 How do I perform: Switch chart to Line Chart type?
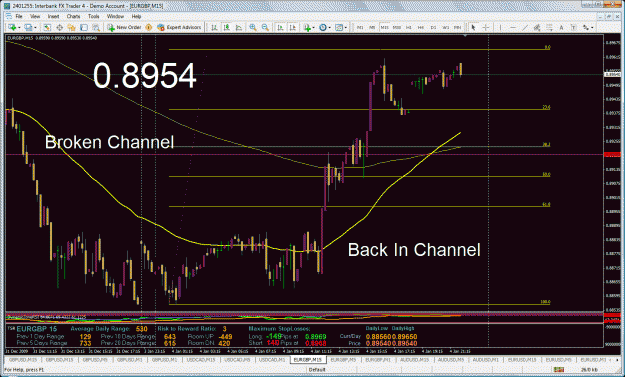[239, 27]
